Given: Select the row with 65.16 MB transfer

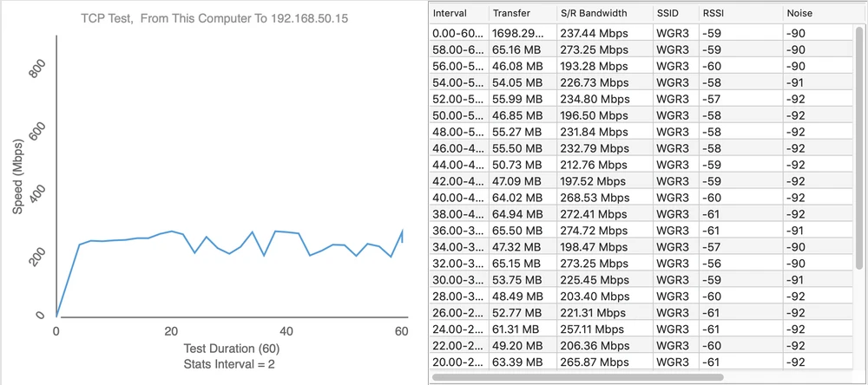Looking at the screenshot, I should point(517,49).
